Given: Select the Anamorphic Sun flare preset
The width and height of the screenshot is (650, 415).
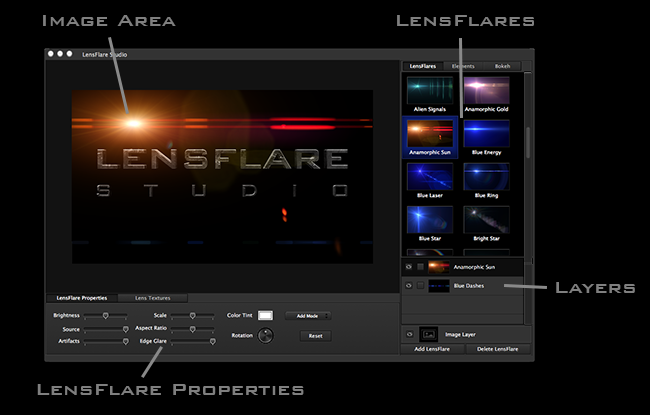Looking at the screenshot, I should pyautogui.click(x=430, y=133).
